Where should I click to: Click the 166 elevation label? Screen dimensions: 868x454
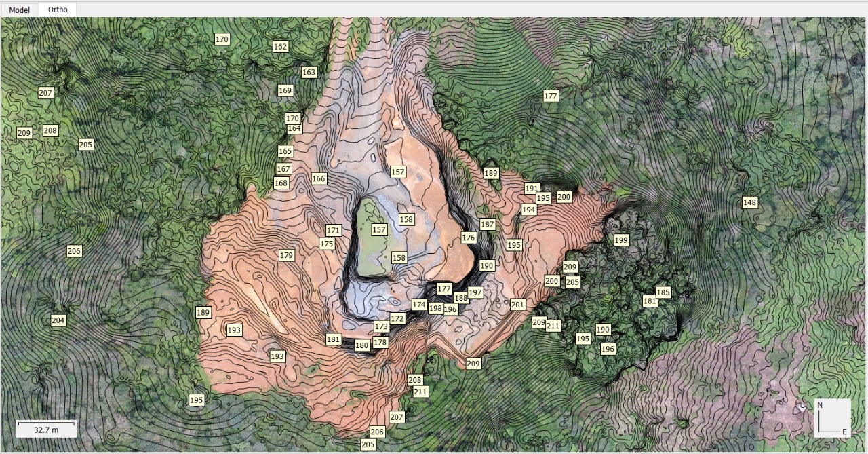pos(319,178)
